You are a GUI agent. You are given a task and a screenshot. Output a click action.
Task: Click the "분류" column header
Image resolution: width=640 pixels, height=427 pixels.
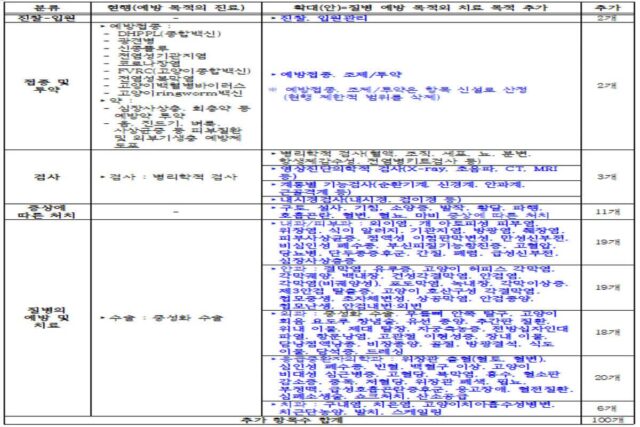point(30,6)
